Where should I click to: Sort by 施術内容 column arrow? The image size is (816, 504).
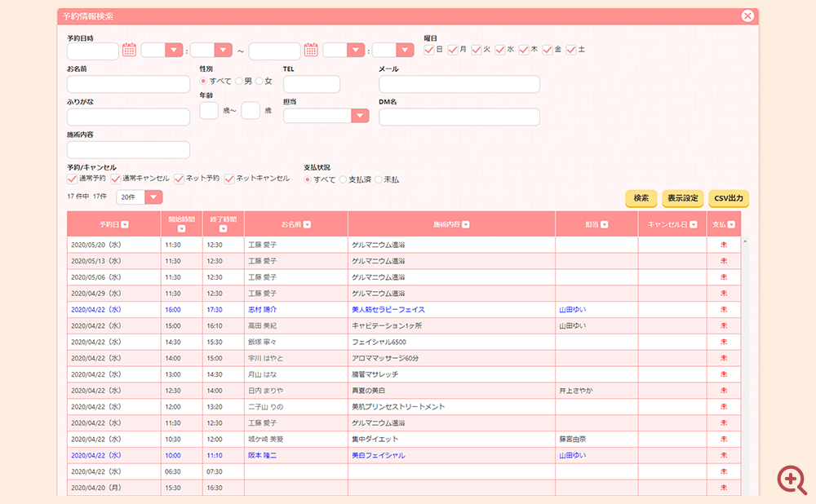tap(466, 225)
